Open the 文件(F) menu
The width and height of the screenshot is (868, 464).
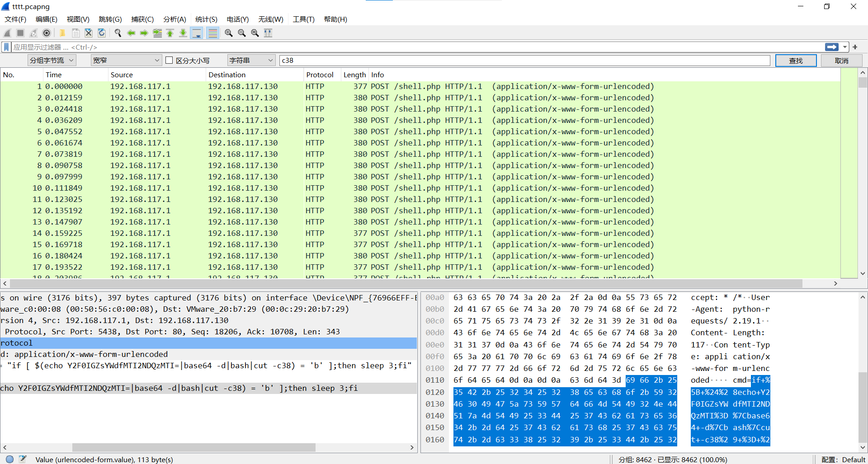click(x=15, y=19)
